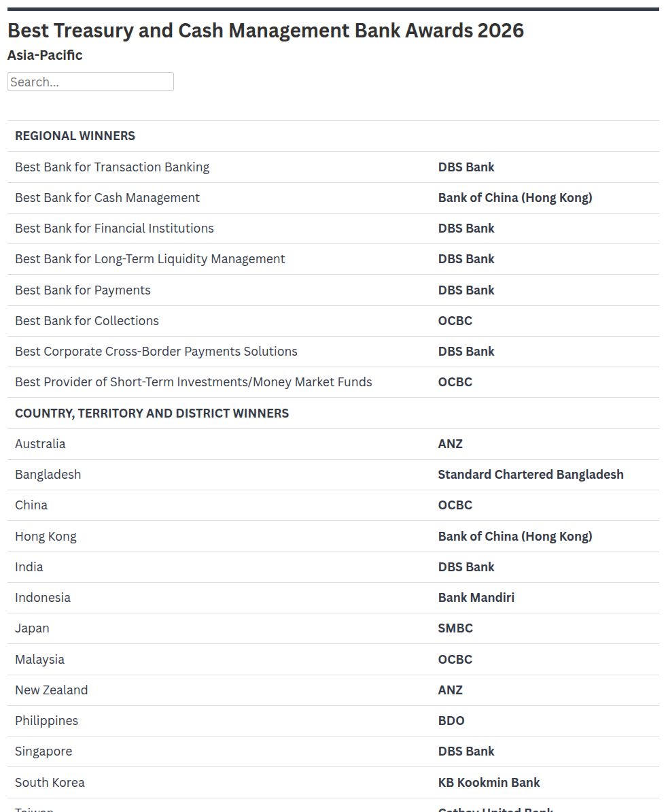This screenshot has width=666, height=812.
Task: Select the Hong Kong country row
Action: coord(333,536)
